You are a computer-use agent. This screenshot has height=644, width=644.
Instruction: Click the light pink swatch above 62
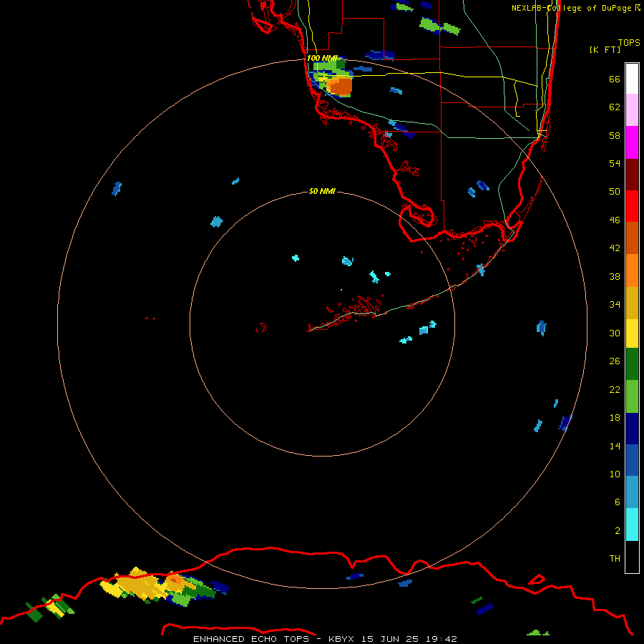click(x=632, y=110)
